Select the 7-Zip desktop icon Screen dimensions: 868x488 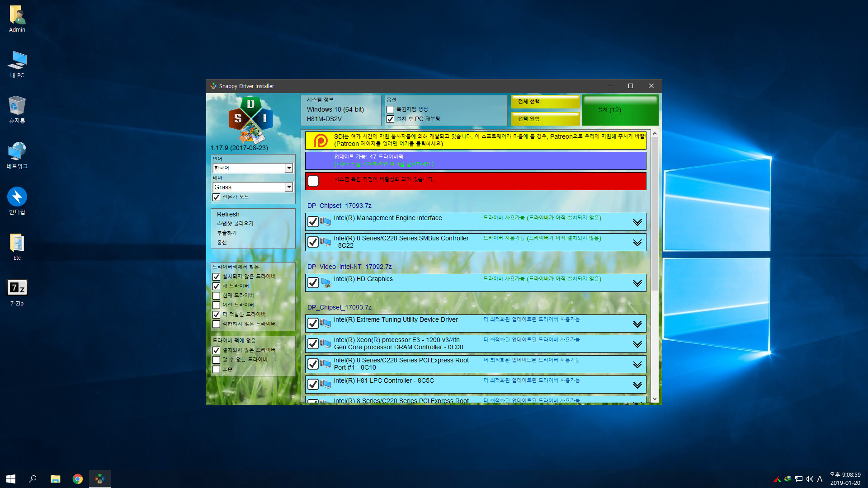coord(17,292)
